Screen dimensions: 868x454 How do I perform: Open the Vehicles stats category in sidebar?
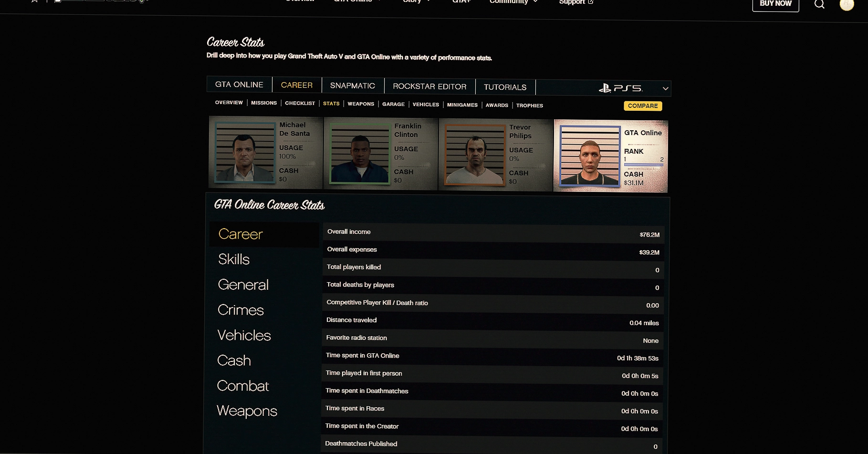(244, 335)
